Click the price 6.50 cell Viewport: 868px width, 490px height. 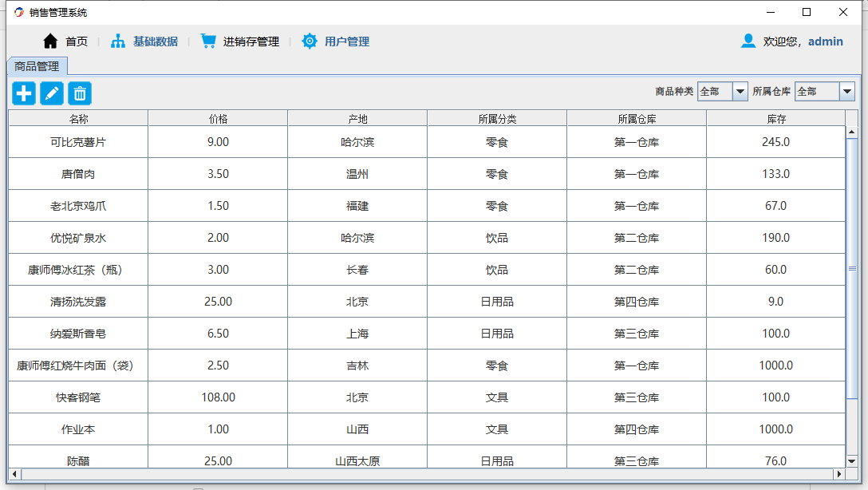click(x=218, y=334)
